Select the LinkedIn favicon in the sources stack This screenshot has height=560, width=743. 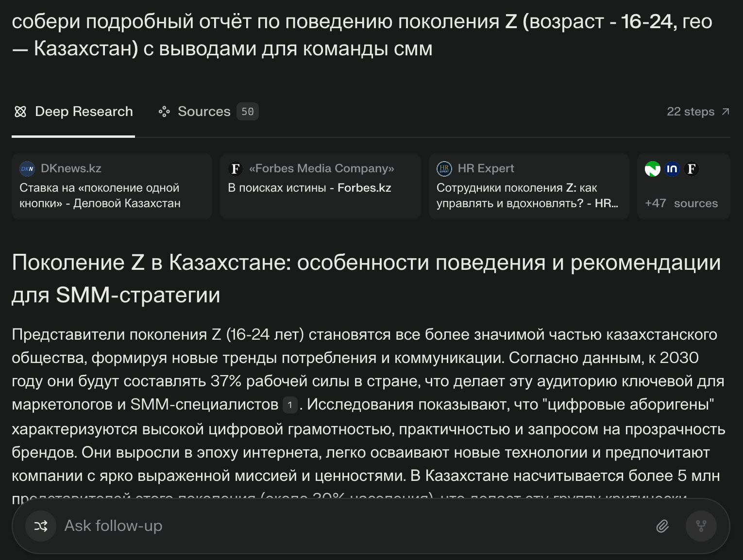click(672, 169)
